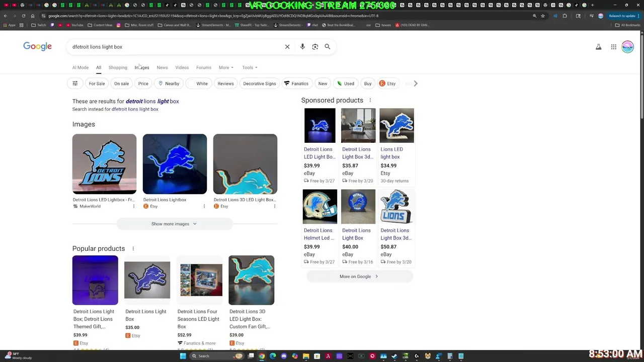Image resolution: width=644 pixels, height=362 pixels.
Task: Open Microsoft Edge from the taskbar
Action: click(x=273, y=356)
